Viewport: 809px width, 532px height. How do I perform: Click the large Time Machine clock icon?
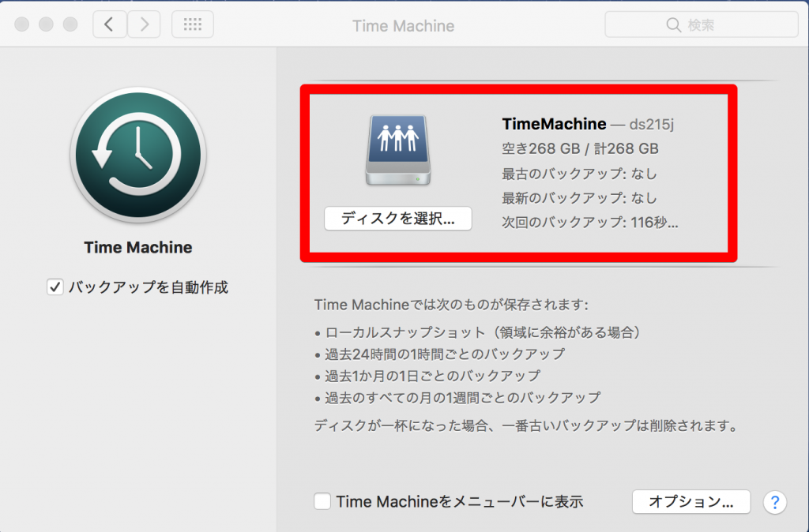tap(138, 155)
